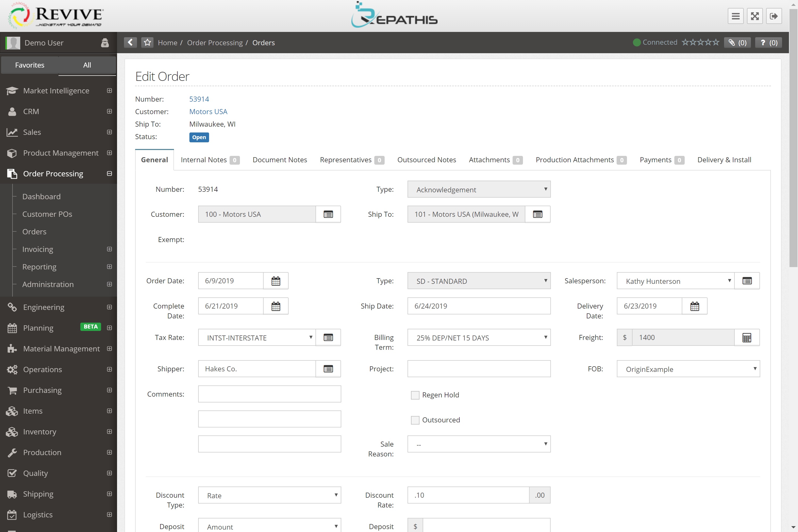Open the Order Date calendar picker
The height and width of the screenshot is (532, 798).
[276, 281]
